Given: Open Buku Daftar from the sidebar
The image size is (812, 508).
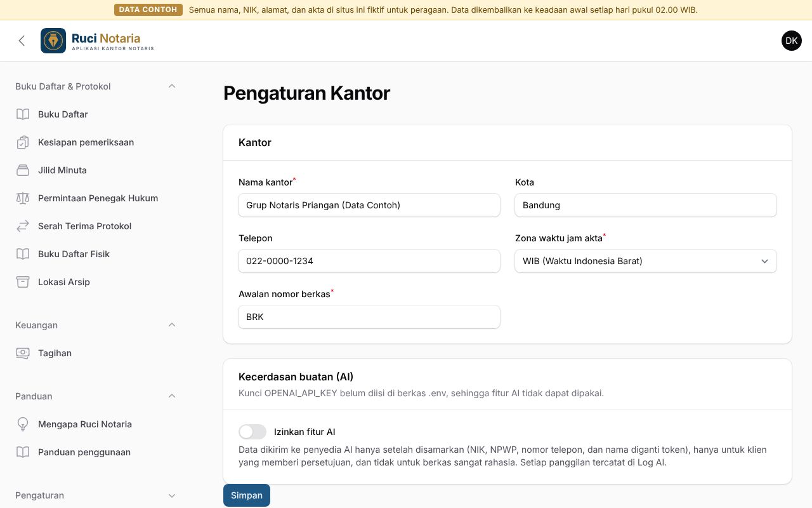Looking at the screenshot, I should pos(96,114).
